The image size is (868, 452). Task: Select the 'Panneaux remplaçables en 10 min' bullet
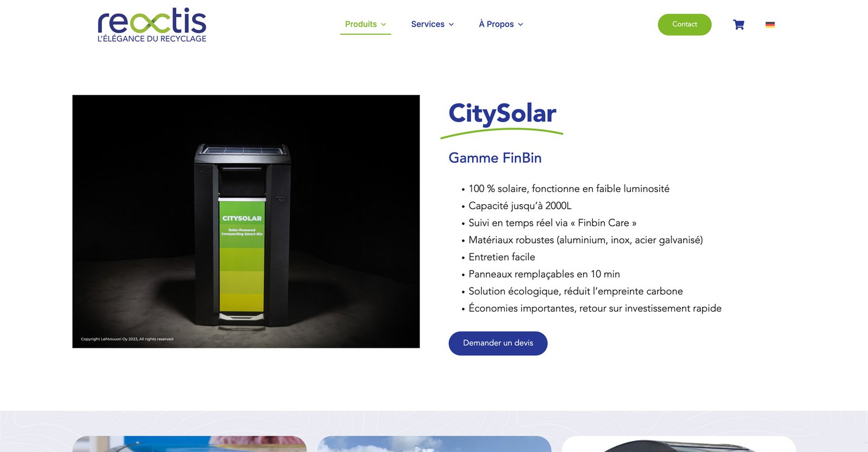544,274
